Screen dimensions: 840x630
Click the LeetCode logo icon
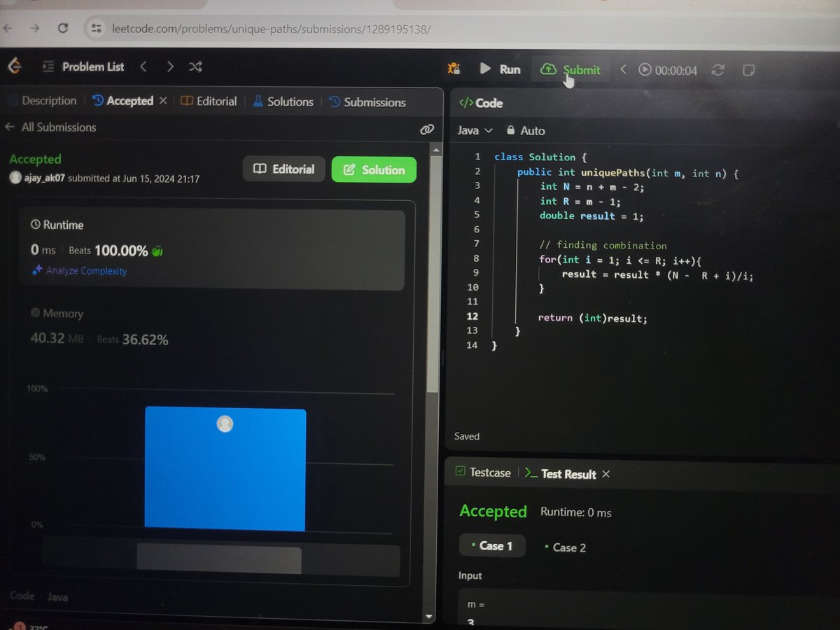coord(14,66)
